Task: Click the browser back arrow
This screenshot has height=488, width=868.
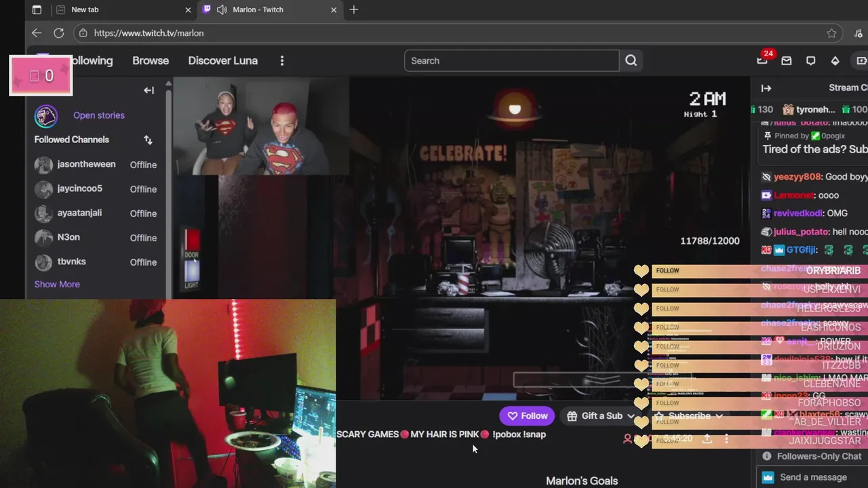Action: tap(37, 33)
